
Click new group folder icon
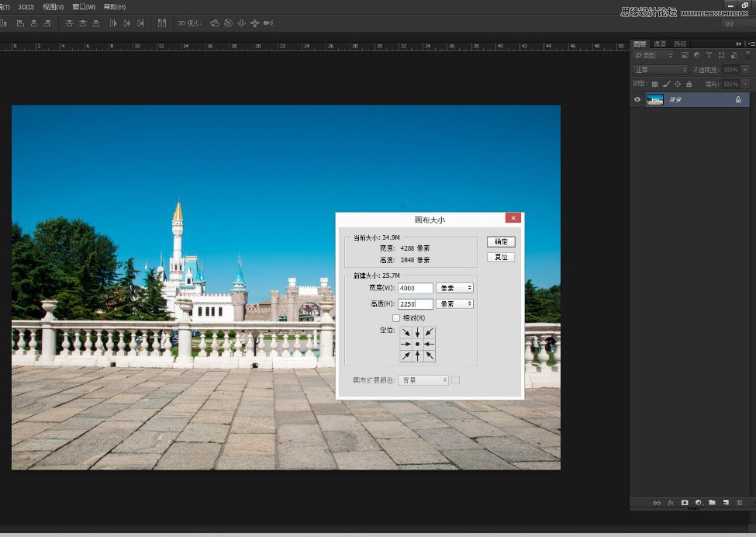712,502
